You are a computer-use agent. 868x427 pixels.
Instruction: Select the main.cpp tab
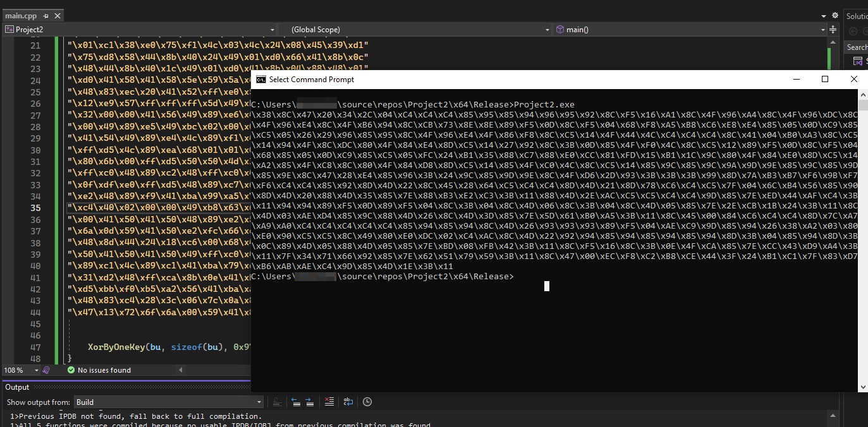pos(22,15)
